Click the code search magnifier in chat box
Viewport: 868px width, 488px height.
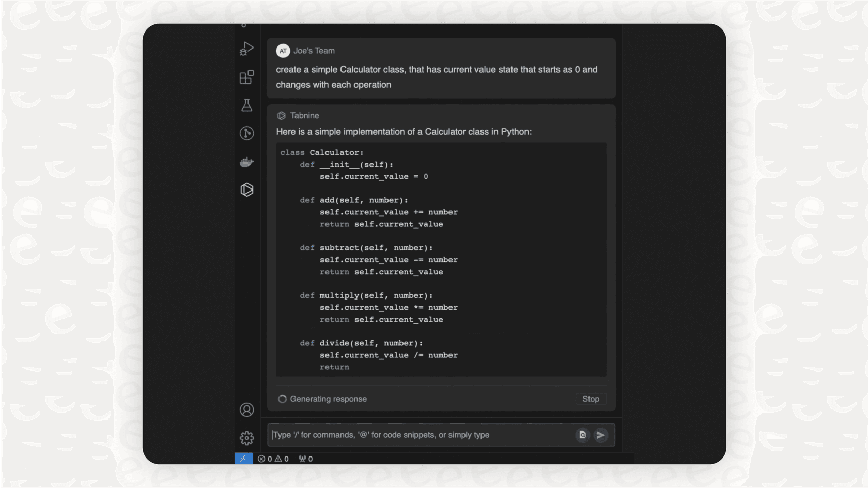coord(582,435)
